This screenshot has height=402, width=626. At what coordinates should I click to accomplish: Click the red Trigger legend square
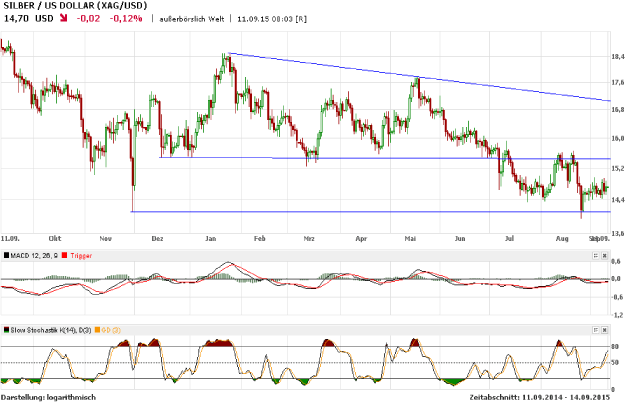pyautogui.click(x=66, y=256)
